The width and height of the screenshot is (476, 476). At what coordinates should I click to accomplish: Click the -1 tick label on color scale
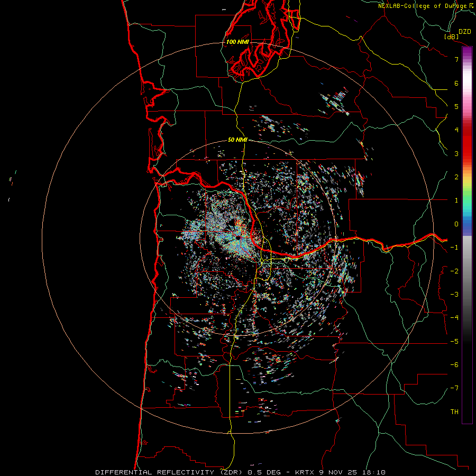pos(454,248)
